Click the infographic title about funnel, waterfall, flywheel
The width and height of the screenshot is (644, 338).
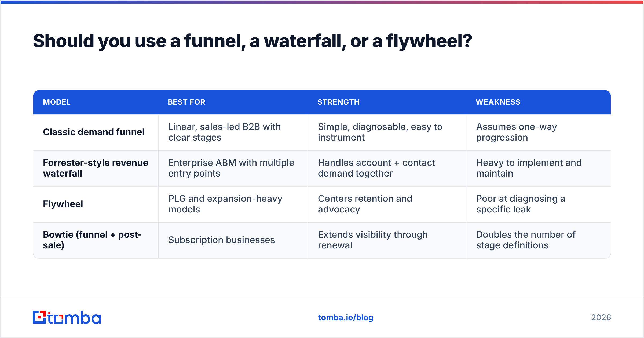(x=253, y=41)
